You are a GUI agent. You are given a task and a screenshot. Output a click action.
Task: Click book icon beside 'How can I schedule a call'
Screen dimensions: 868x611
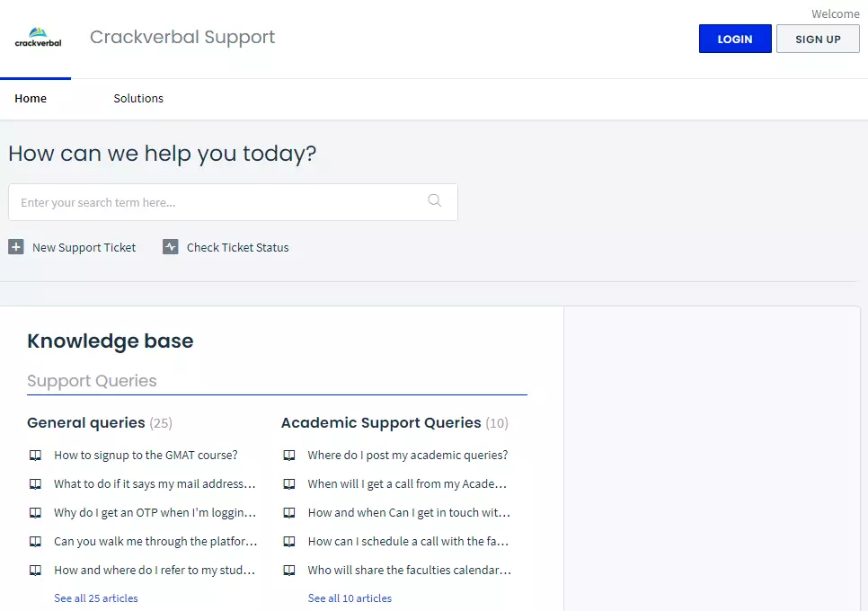coord(289,542)
